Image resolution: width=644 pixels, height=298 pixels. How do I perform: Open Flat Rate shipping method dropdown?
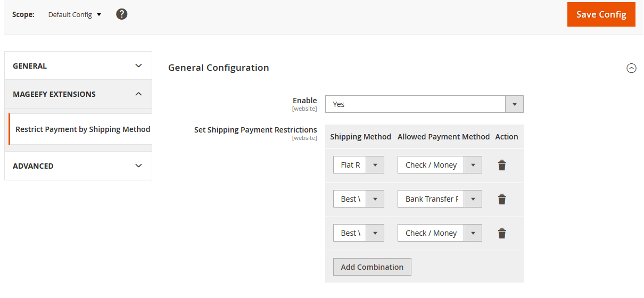click(358, 165)
